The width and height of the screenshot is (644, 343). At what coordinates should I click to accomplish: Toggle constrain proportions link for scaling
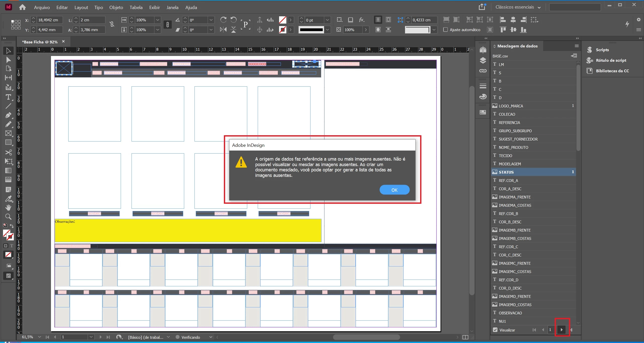pyautogui.click(x=168, y=25)
